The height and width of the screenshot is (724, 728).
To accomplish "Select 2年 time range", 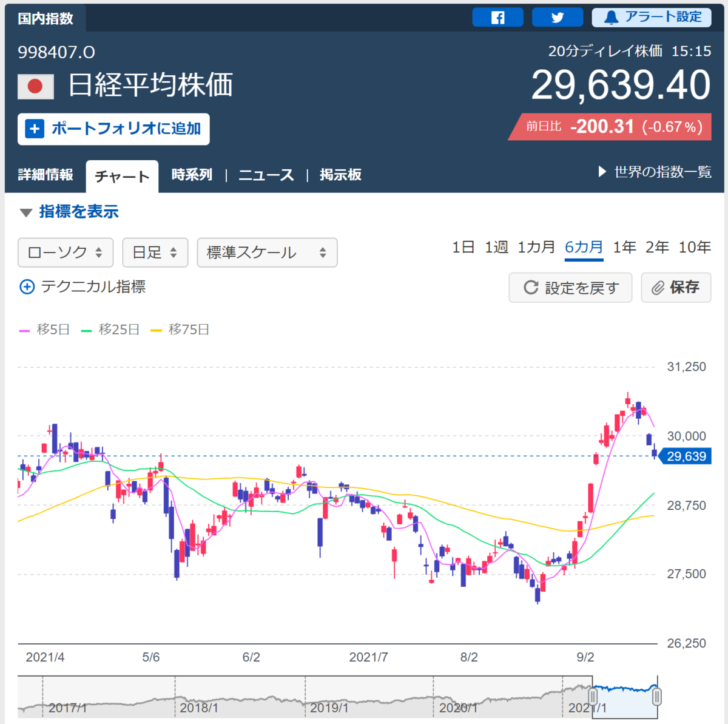I will [x=657, y=247].
